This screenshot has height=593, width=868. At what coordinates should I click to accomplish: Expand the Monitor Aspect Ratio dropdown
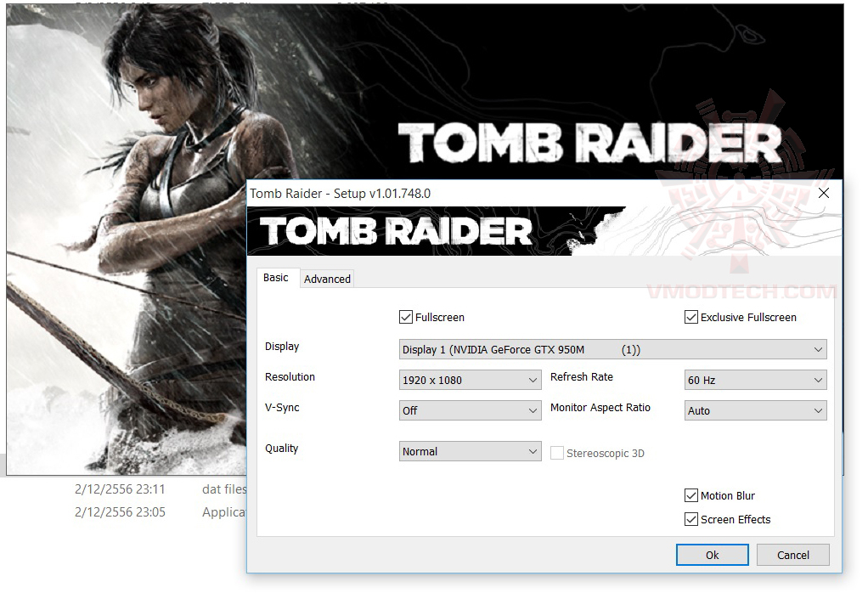(756, 410)
